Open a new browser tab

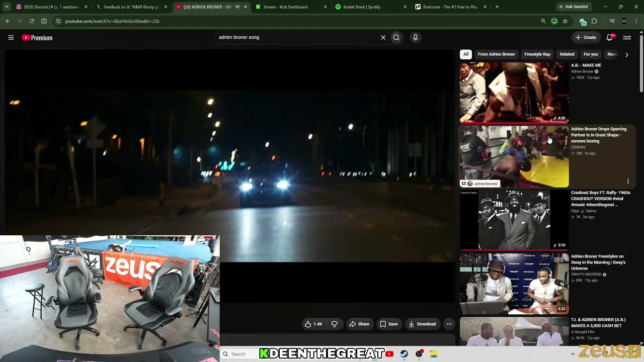click(x=497, y=7)
